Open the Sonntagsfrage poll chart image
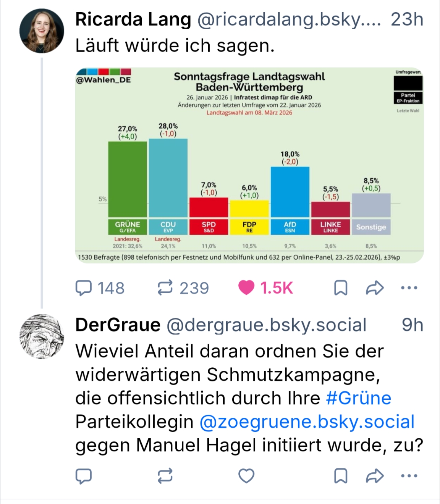Viewport: 440px width, 504px height. point(249,165)
